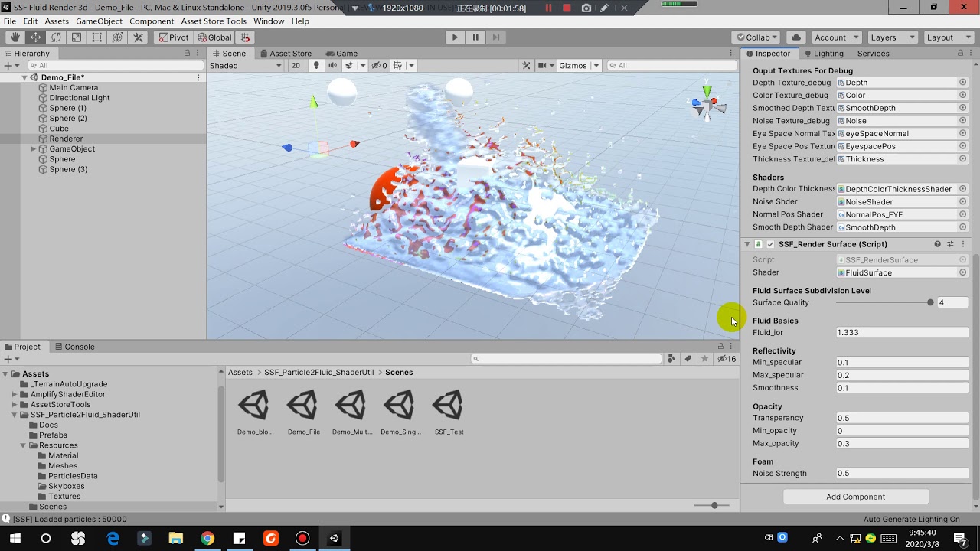Switch to the Game tab
Screen dimensions: 980x551
(x=341, y=54)
